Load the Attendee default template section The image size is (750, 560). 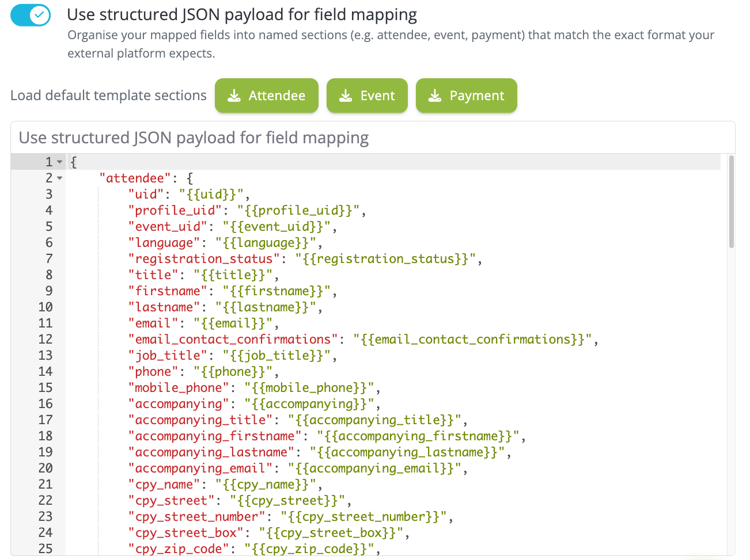pyautogui.click(x=267, y=96)
